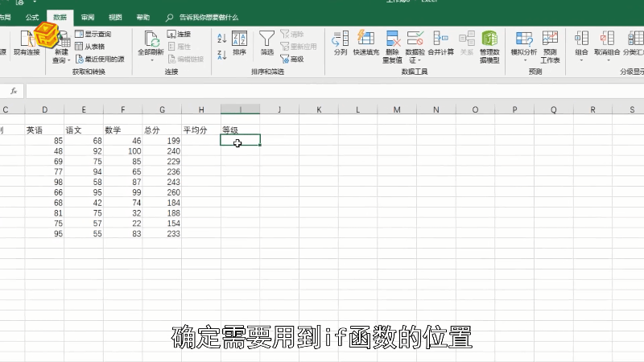Click the 快速填充 (Flash Fill) icon
The height and width of the screenshot is (362, 644).
(365, 42)
